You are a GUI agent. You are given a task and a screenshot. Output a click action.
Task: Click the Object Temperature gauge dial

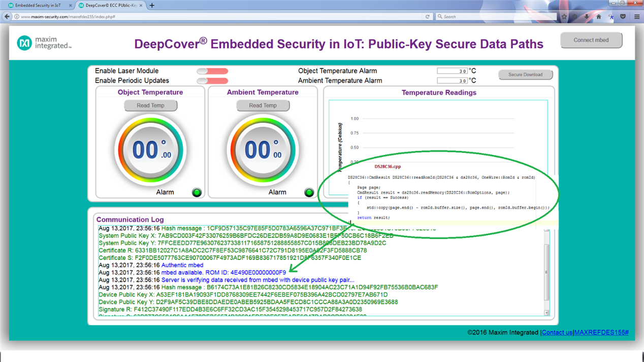coord(151,150)
